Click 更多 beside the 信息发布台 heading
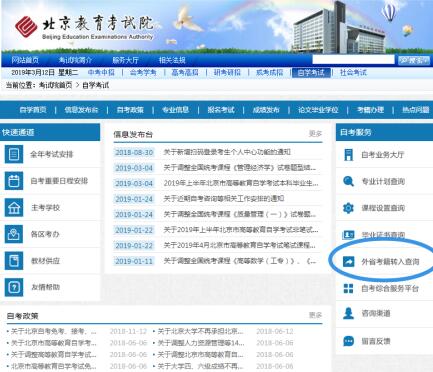Viewport: 433px width, 372px height. pyautogui.click(x=315, y=134)
